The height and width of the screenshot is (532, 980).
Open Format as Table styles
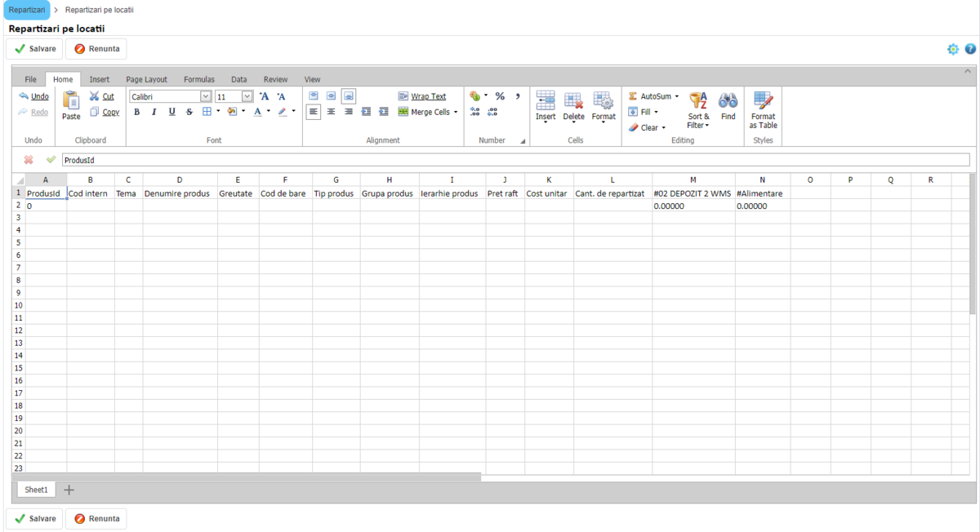pos(763,109)
